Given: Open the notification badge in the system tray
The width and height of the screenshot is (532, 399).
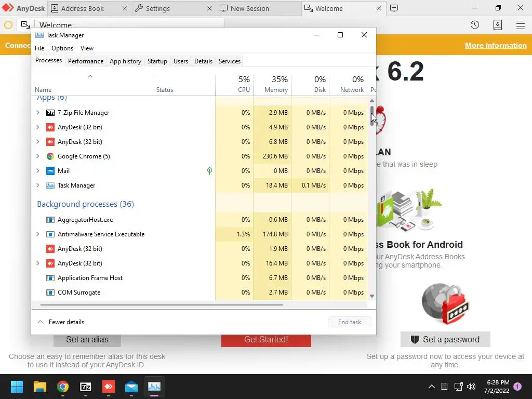Looking at the screenshot, I should (x=517, y=387).
